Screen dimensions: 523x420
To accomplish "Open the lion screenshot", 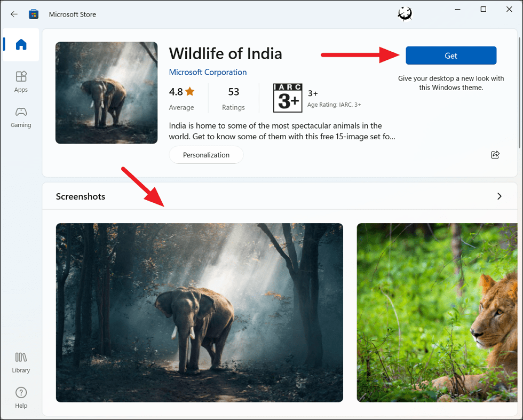I will click(x=437, y=313).
